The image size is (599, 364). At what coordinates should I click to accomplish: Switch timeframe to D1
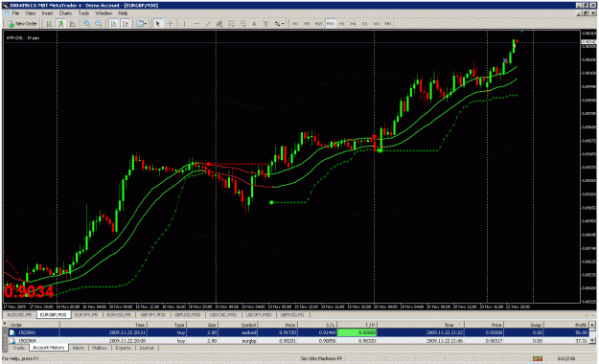click(365, 24)
